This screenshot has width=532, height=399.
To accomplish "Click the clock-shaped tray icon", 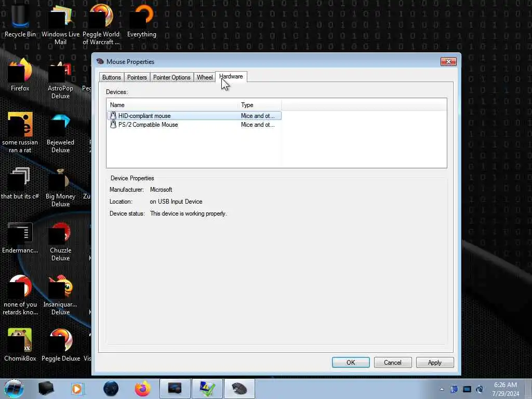I will click(480, 389).
